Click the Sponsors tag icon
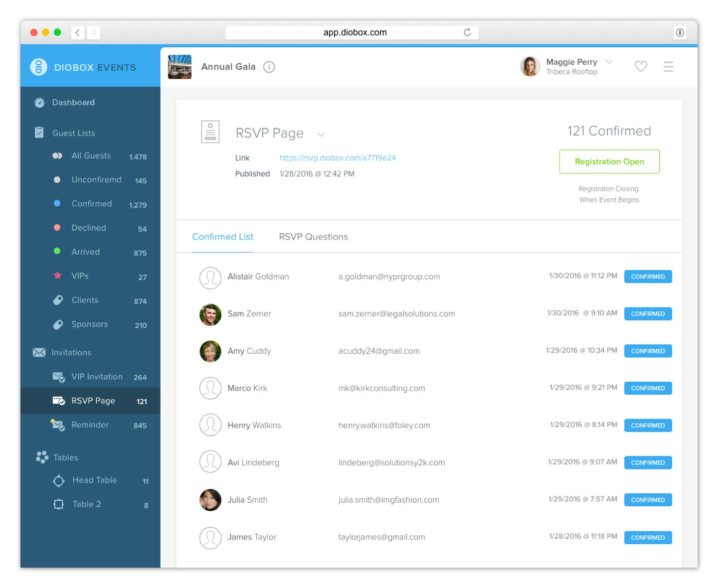This screenshot has height=588, width=718. 58,324
